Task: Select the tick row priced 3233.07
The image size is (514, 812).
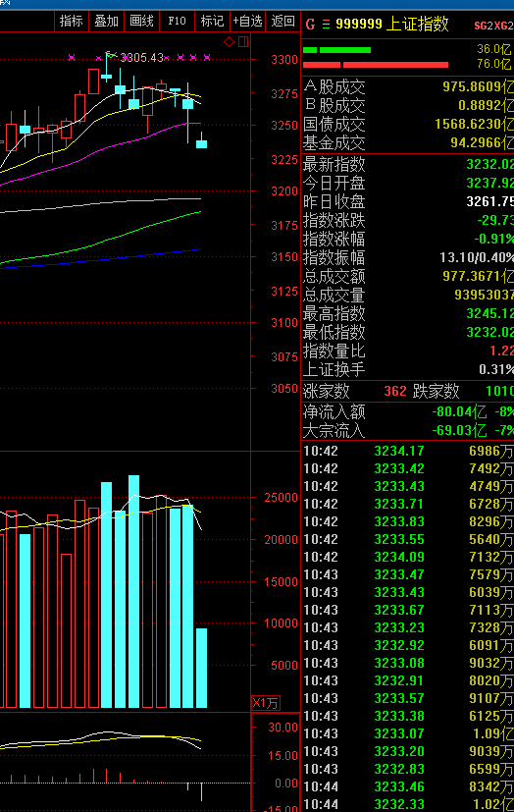Action: coord(408,733)
